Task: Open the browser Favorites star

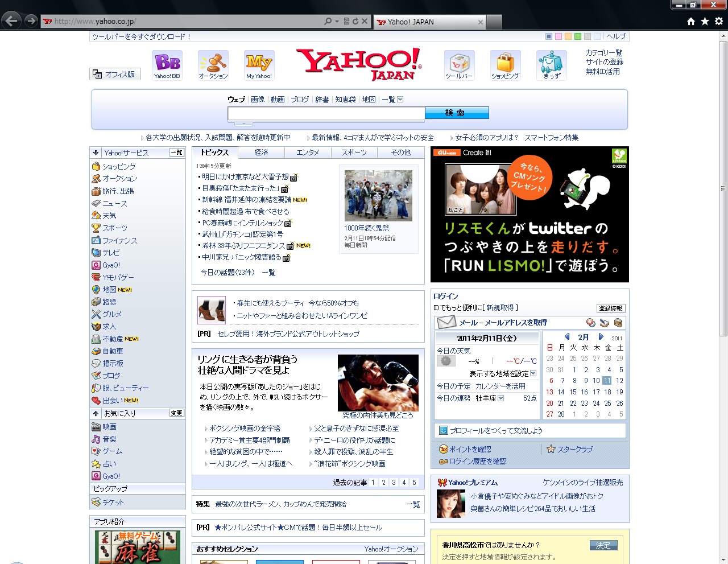Action: (x=705, y=21)
